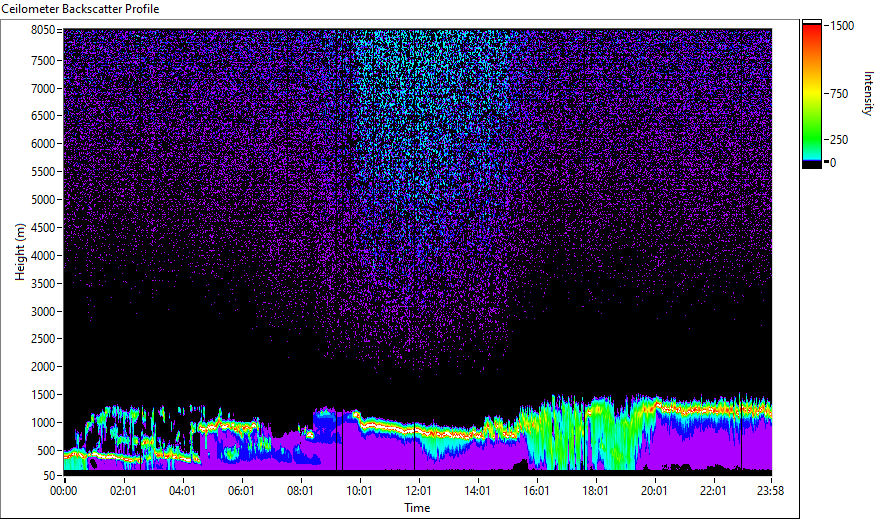Click the 50 height axis value
The image size is (878, 519).
[49, 476]
